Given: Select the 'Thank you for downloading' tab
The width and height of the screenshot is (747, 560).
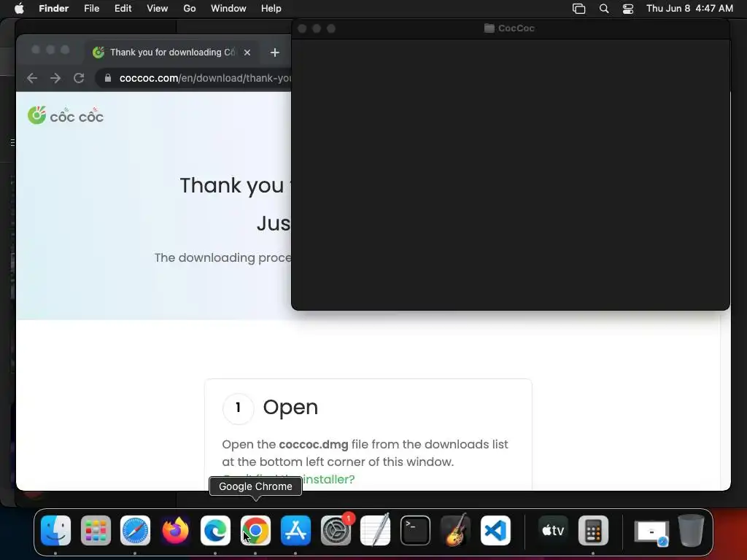Looking at the screenshot, I should coord(172,52).
